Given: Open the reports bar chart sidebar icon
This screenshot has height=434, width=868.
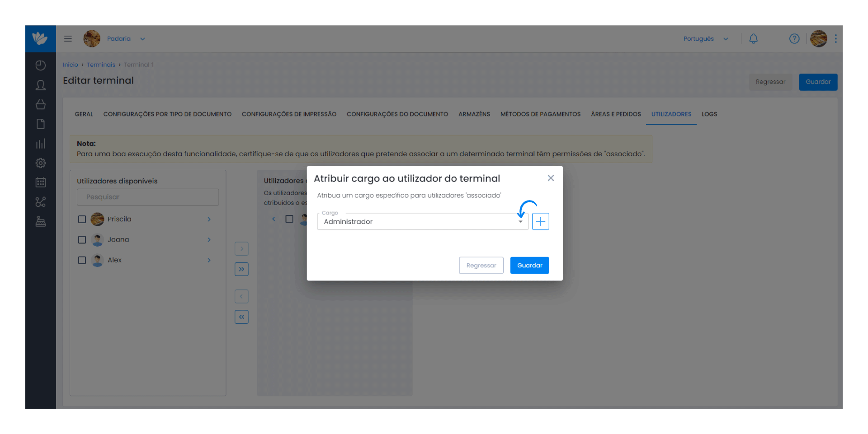Looking at the screenshot, I should [41, 144].
